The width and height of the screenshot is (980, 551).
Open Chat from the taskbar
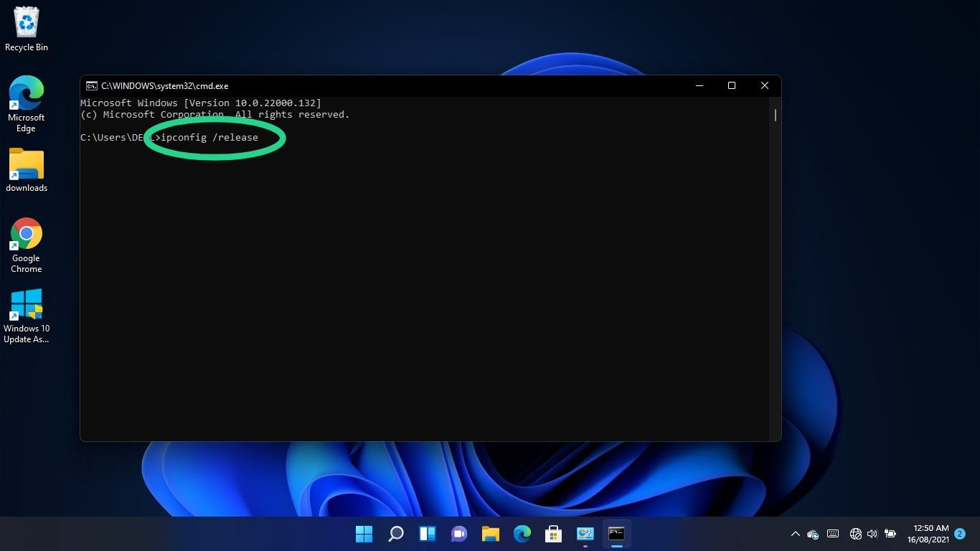pyautogui.click(x=458, y=534)
